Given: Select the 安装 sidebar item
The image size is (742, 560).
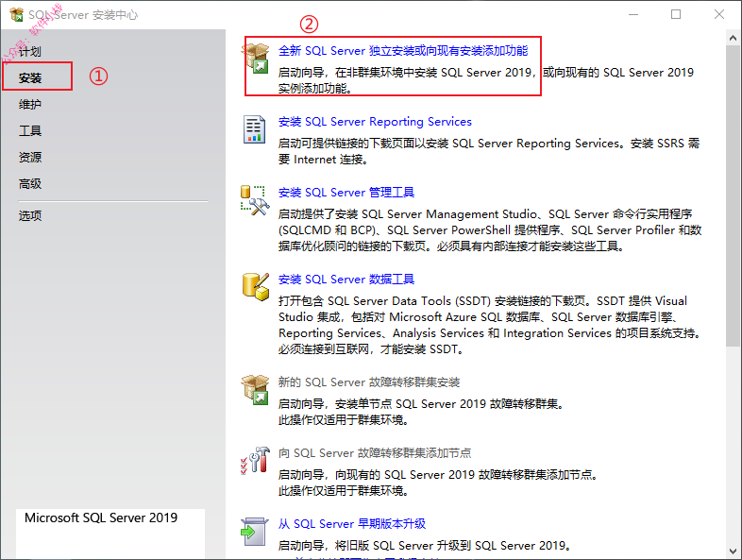Looking at the screenshot, I should [30, 78].
